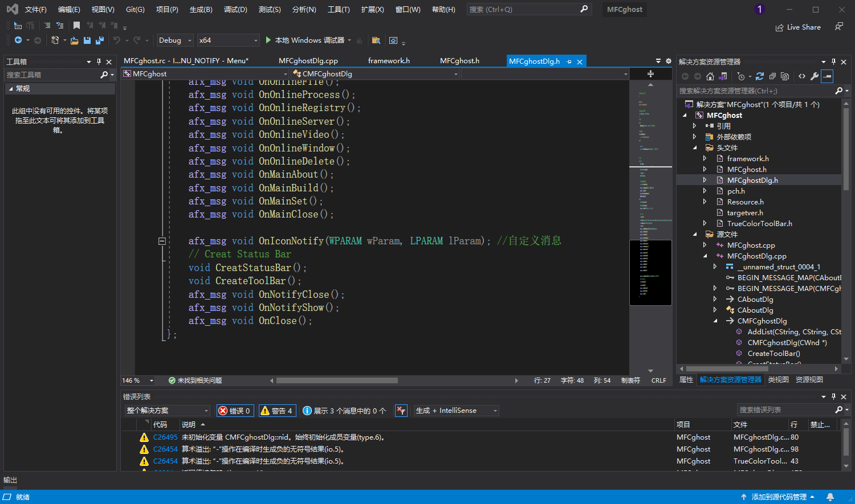Toggle the 警告 4 warnings filter
Viewport: 855px width, 504px height.
pos(276,411)
